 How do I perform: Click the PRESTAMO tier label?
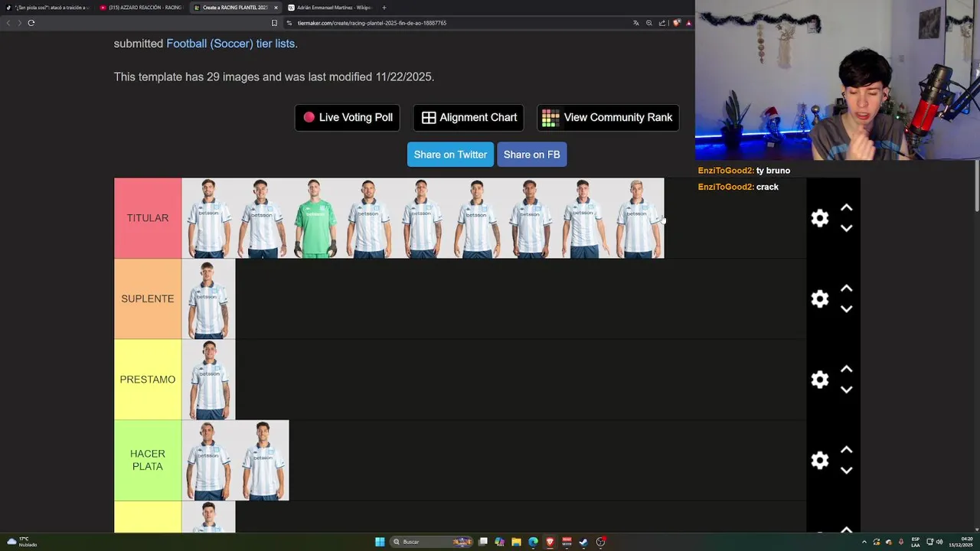[148, 380]
